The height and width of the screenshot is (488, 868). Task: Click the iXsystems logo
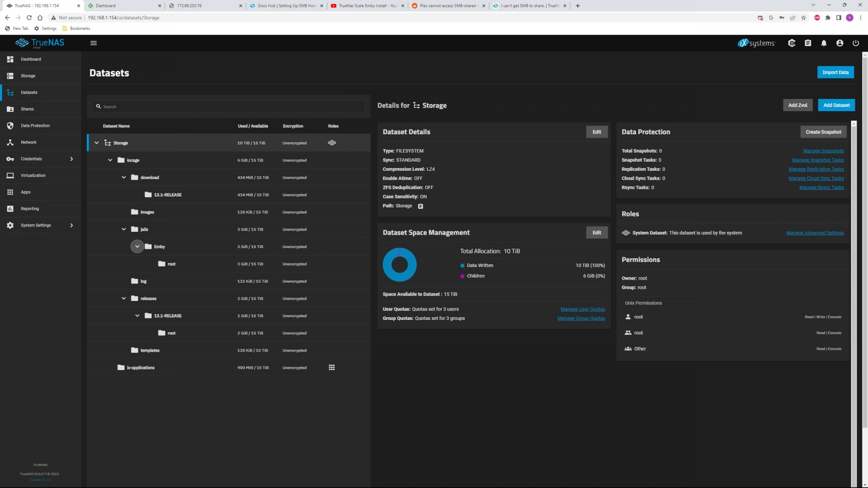[756, 43]
